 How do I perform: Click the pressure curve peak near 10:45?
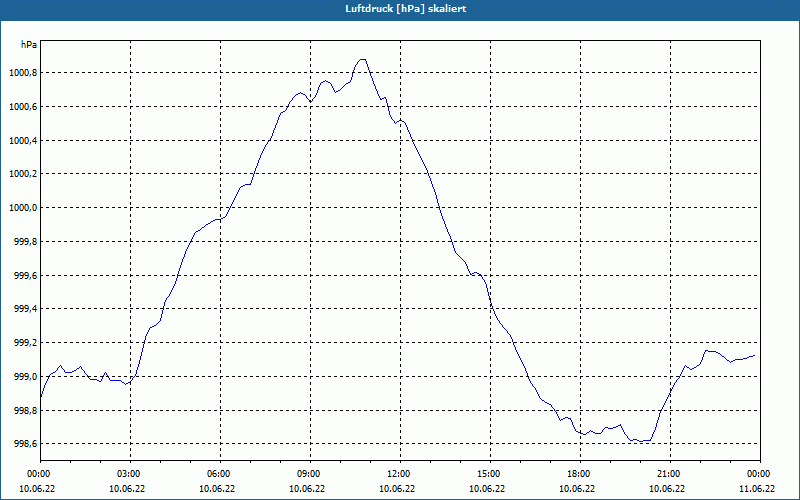(362, 60)
